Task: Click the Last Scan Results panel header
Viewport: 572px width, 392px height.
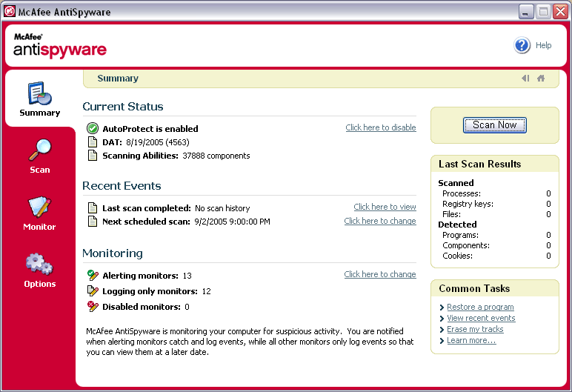Action: pos(495,164)
